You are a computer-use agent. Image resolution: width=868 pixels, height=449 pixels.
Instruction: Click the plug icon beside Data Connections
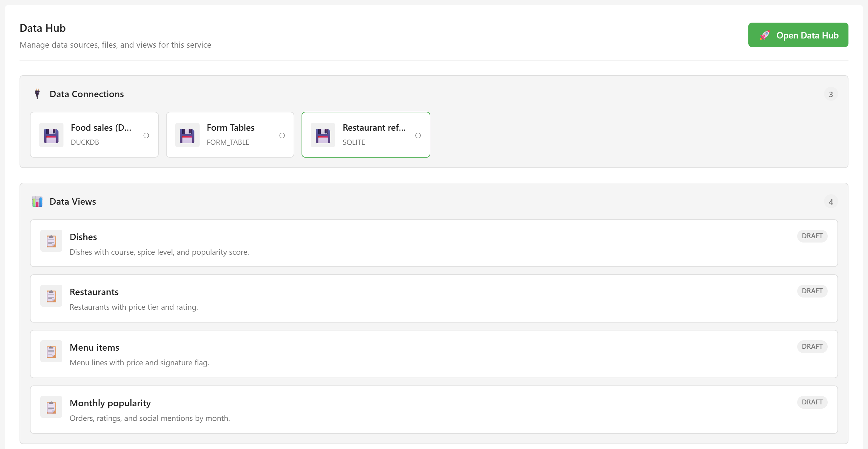37,94
